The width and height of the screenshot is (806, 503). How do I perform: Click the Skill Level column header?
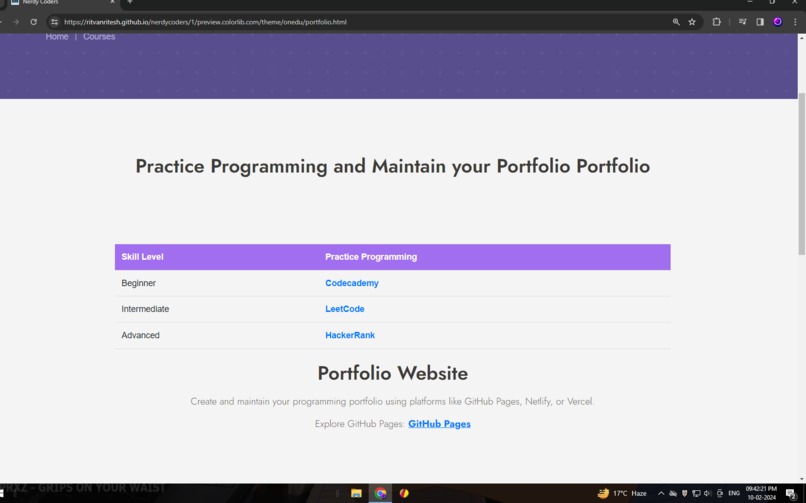tap(142, 257)
